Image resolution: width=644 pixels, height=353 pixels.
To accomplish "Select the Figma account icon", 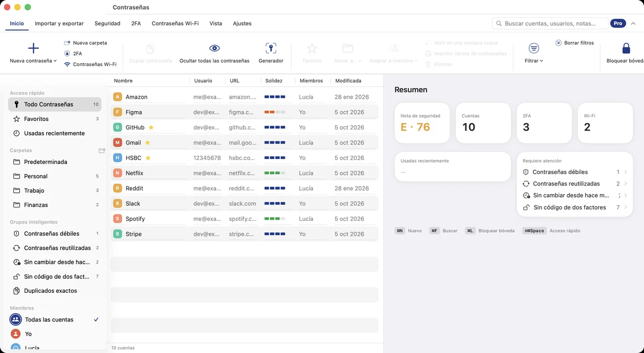I will tap(118, 112).
